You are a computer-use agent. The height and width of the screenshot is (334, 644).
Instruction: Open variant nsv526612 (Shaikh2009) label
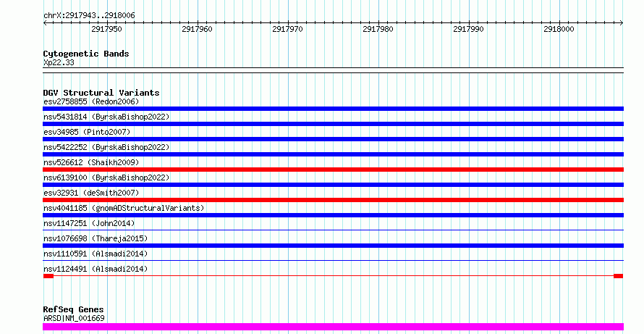pos(91,162)
